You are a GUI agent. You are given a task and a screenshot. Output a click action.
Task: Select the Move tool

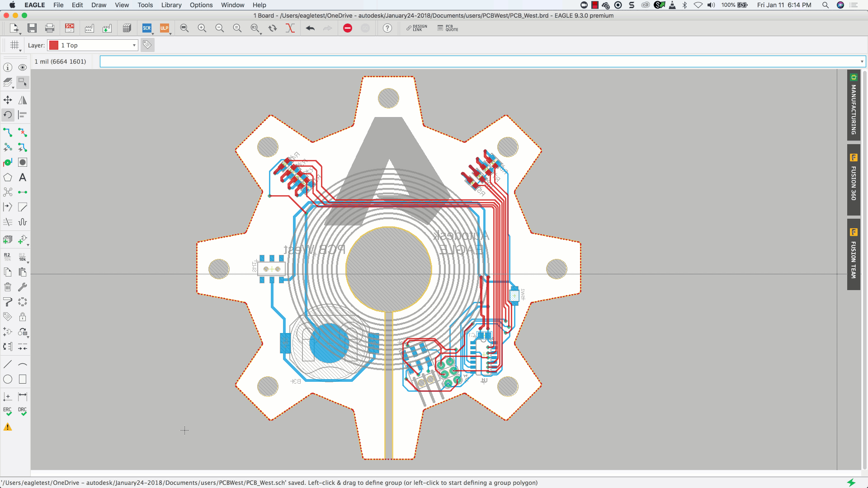point(8,100)
